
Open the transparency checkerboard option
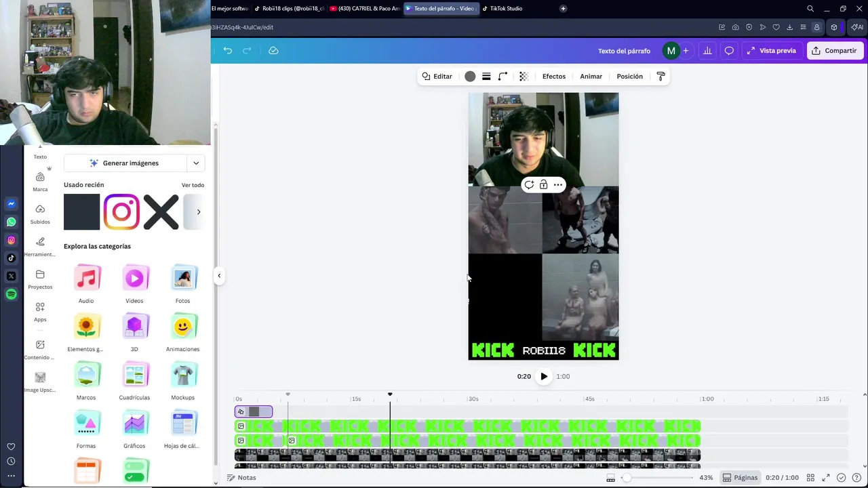[524, 77]
